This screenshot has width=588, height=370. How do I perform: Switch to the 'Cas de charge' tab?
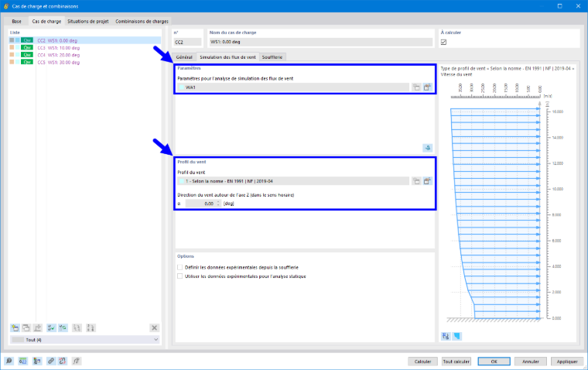coord(46,22)
